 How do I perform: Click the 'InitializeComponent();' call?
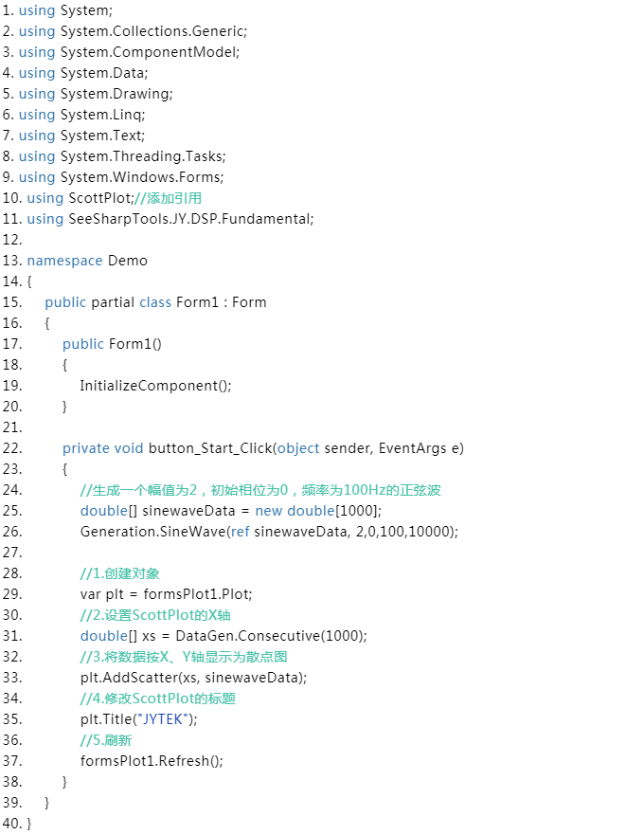pos(155,386)
